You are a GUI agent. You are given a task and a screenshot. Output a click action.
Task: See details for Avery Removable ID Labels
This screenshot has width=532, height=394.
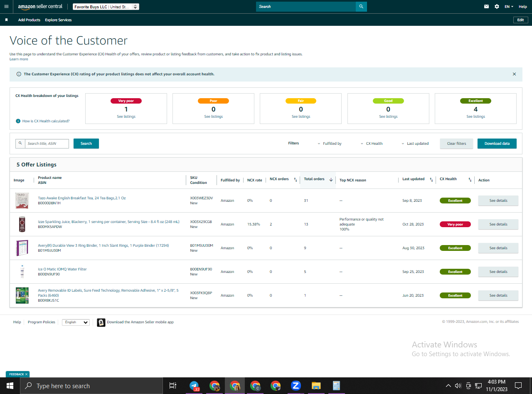[x=498, y=295]
